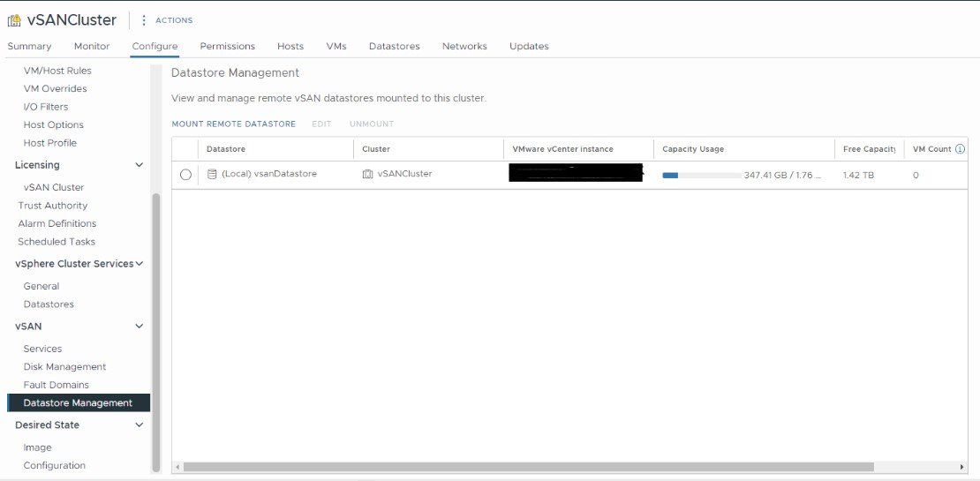Click the table horizontal scrollbar

click(x=528, y=467)
